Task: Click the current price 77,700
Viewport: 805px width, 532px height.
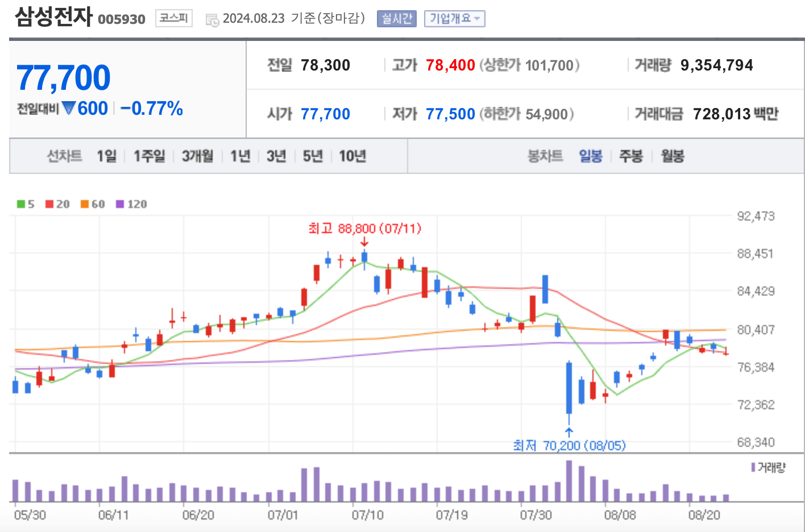Action: 64,78
